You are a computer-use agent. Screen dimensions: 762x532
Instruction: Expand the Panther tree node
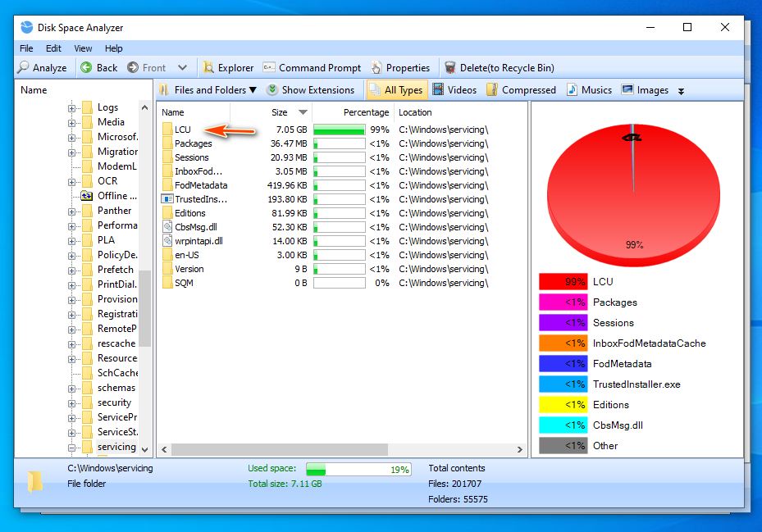[71, 211]
